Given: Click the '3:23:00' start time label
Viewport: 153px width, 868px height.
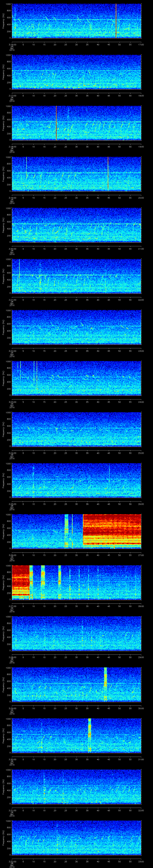Looking at the screenshot, I should tap(12, 402).
